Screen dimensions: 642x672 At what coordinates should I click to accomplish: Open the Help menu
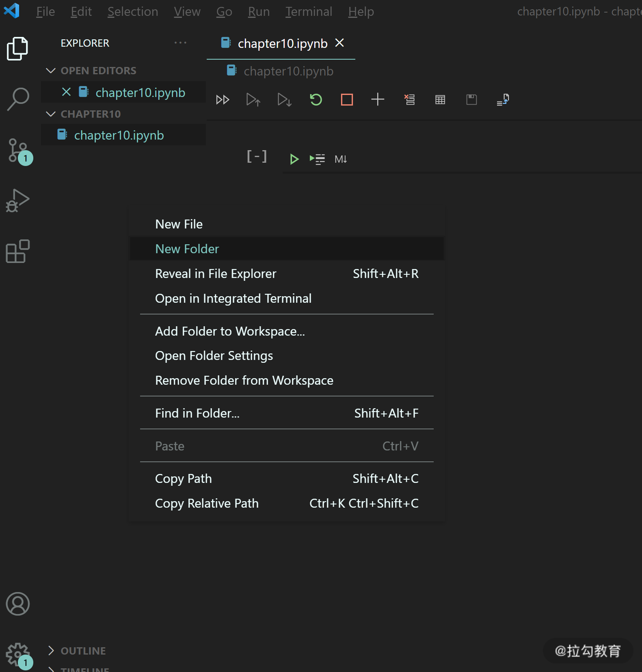(x=361, y=11)
